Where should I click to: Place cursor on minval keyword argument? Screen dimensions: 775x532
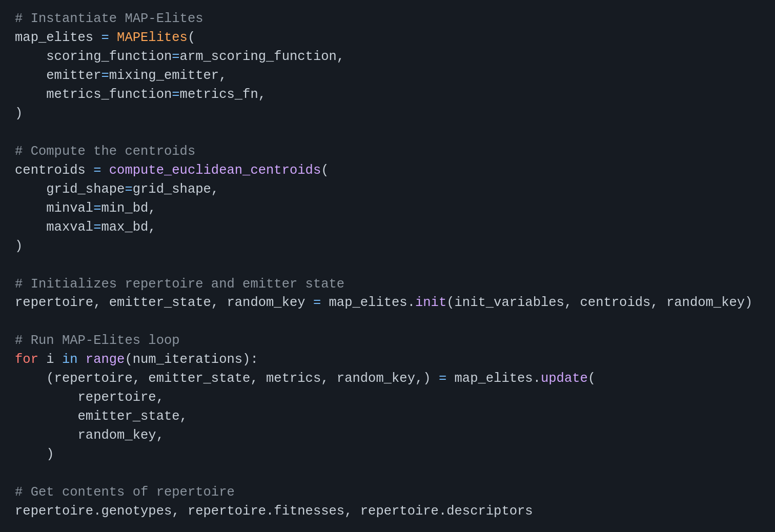[70, 208]
